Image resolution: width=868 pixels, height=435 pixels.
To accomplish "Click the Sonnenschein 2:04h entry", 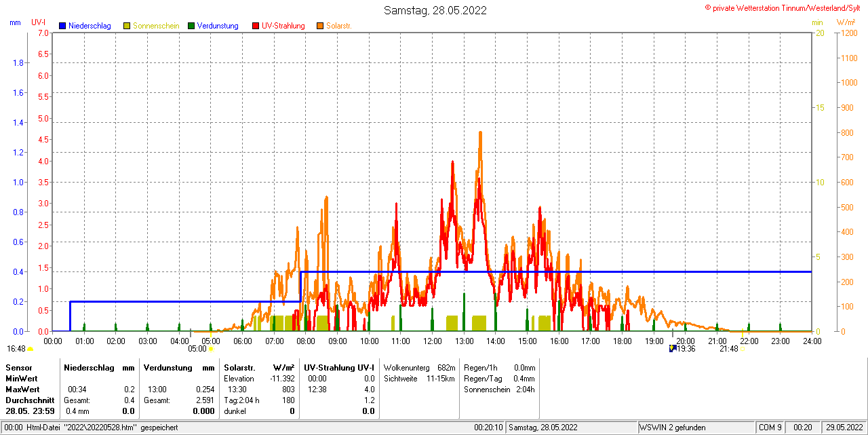I will (x=500, y=390).
